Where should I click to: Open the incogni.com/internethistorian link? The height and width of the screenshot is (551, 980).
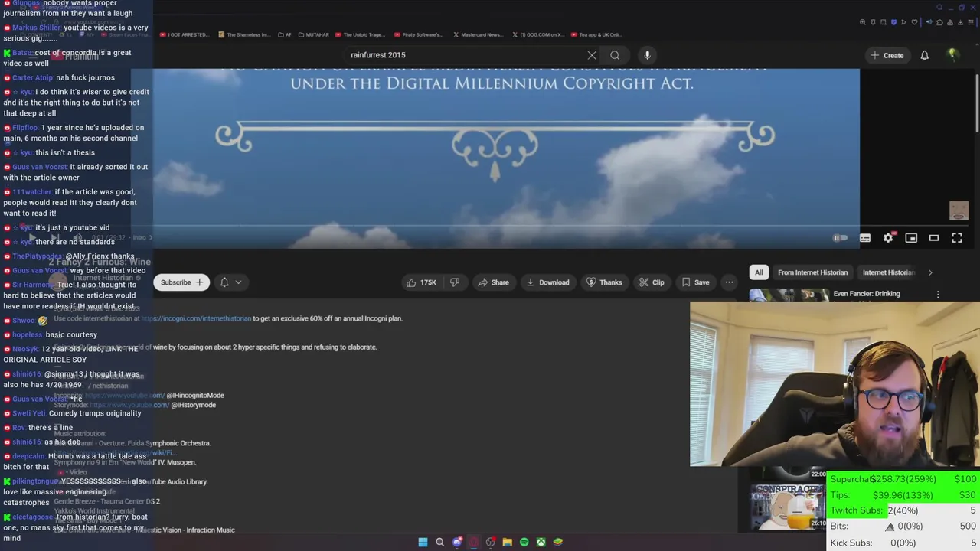196,318
